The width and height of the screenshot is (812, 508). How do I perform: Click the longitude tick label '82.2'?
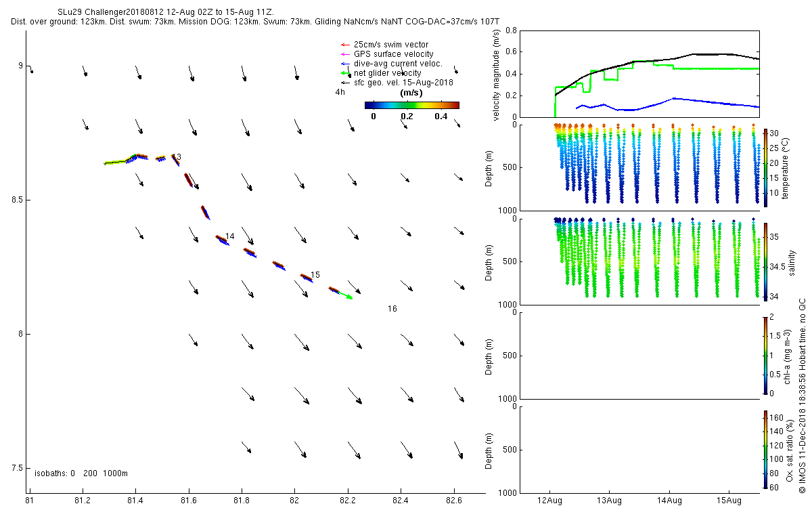[x=348, y=501]
